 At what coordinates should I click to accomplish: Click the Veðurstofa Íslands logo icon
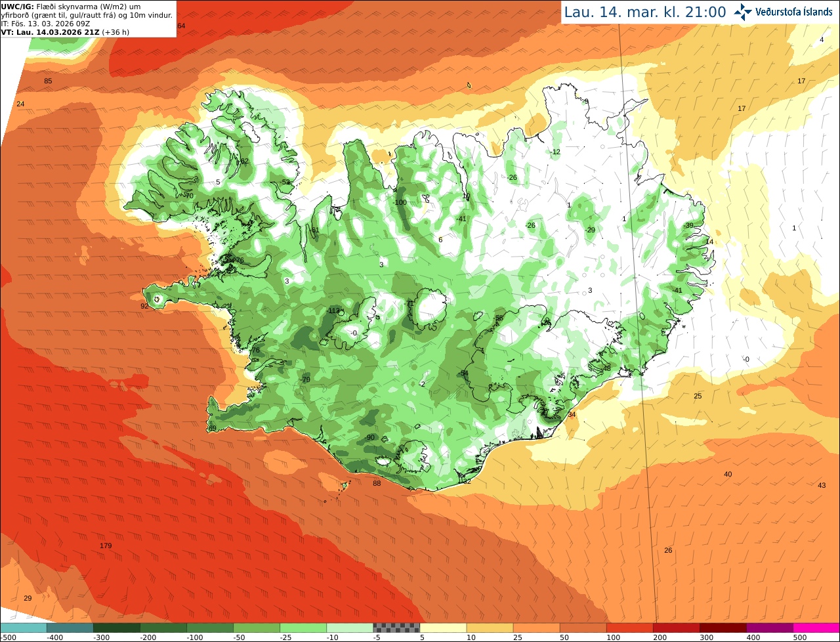click(743, 11)
